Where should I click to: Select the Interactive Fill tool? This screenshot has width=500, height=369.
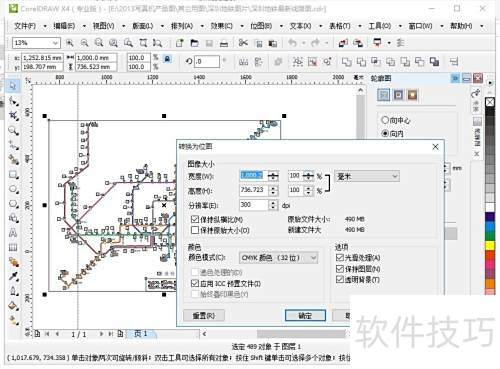(13, 320)
